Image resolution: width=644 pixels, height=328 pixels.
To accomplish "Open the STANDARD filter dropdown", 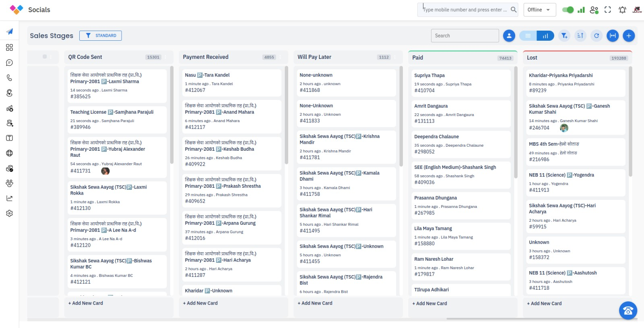I will click(101, 36).
